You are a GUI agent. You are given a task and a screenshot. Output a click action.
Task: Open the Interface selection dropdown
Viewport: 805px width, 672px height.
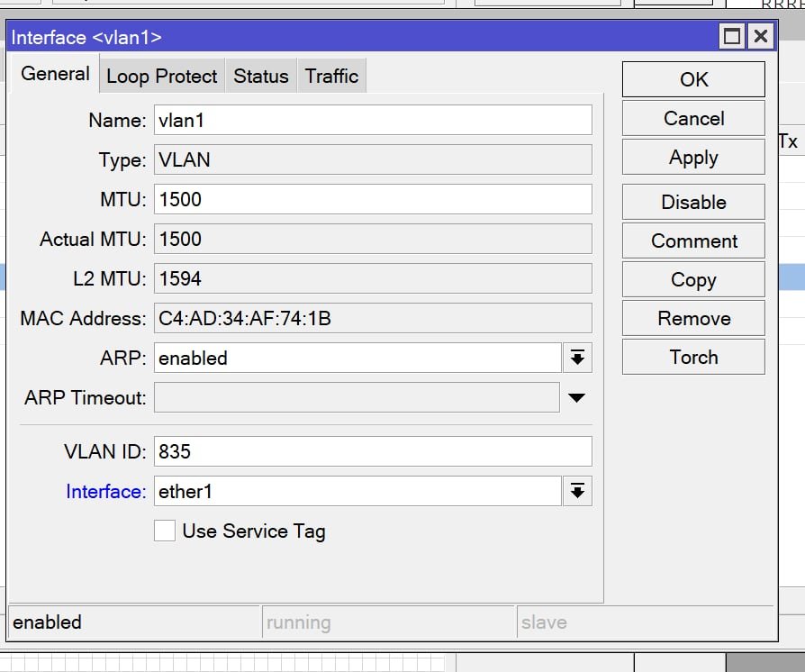click(x=577, y=491)
